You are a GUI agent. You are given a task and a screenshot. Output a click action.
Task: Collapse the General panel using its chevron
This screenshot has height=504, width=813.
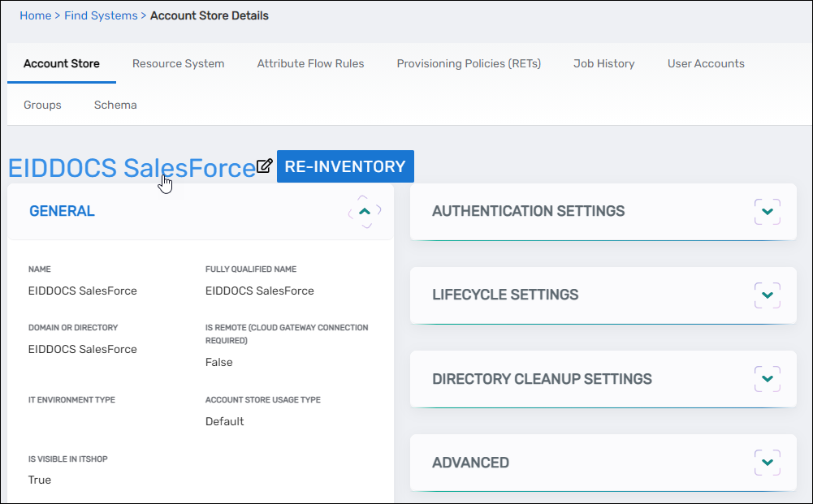[365, 212]
